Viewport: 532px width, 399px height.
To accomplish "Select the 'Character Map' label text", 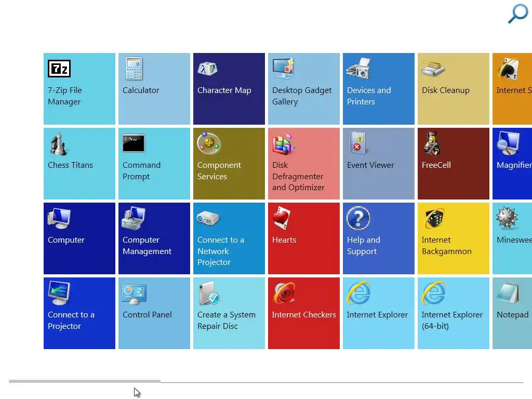I will coord(224,90).
